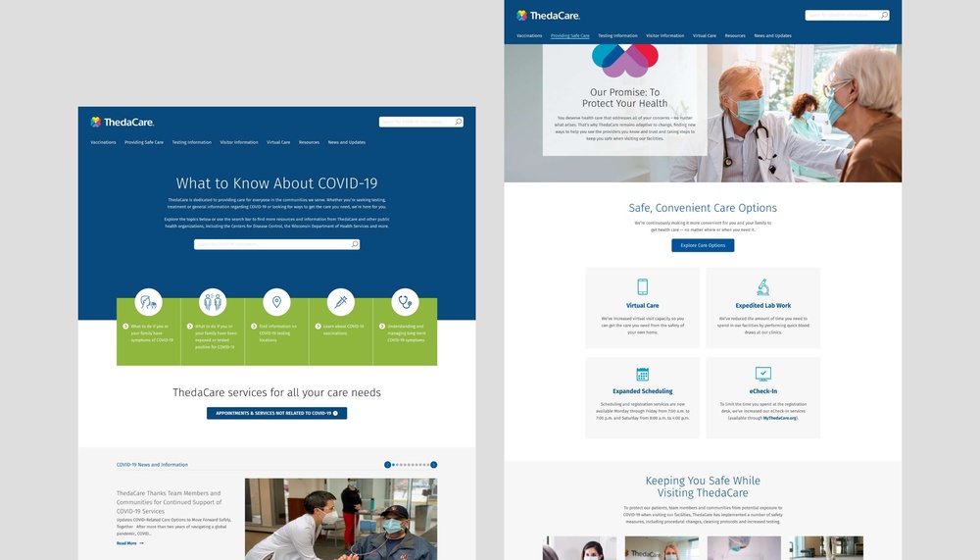Open Visitor Information in the right page navigation

[665, 35]
